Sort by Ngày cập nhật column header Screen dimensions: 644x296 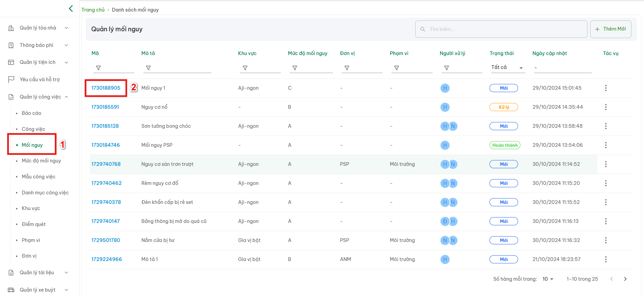coord(550,53)
